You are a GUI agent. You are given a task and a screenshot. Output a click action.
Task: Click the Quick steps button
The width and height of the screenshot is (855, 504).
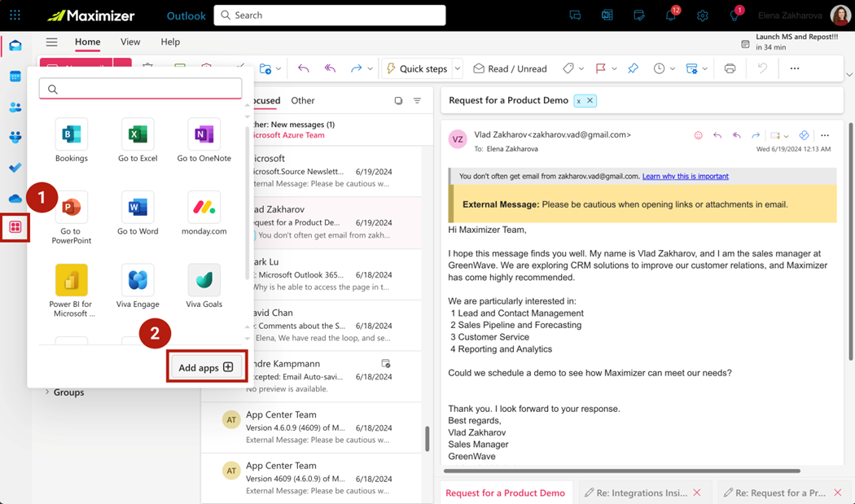417,68
